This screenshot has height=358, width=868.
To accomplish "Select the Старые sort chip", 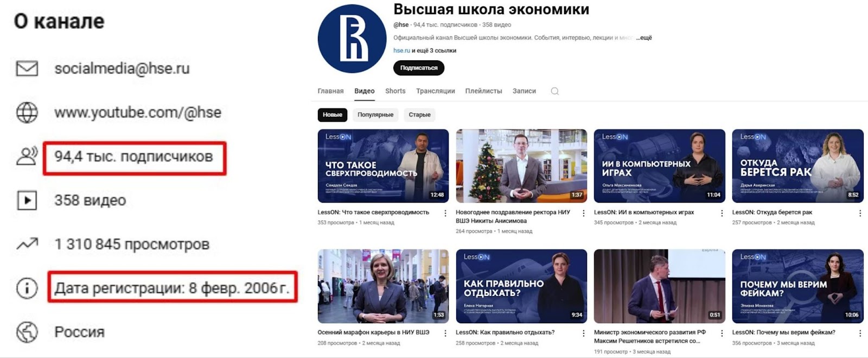I will [x=419, y=115].
